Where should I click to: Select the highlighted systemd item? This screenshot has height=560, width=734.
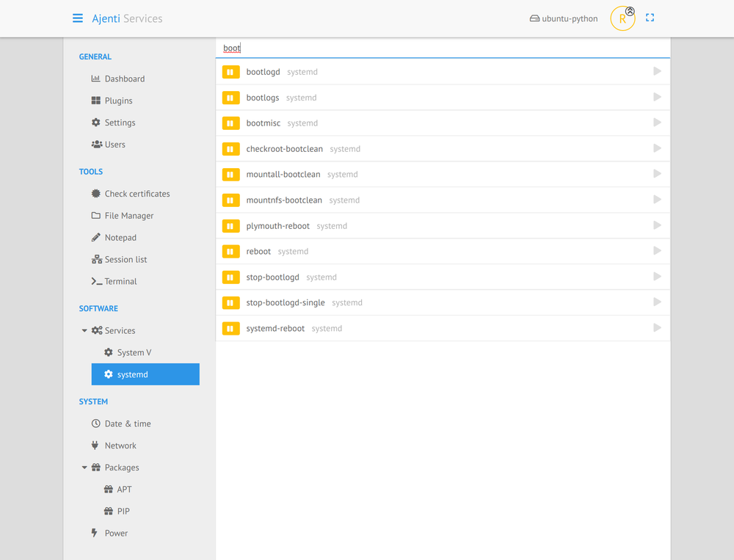[x=145, y=374]
